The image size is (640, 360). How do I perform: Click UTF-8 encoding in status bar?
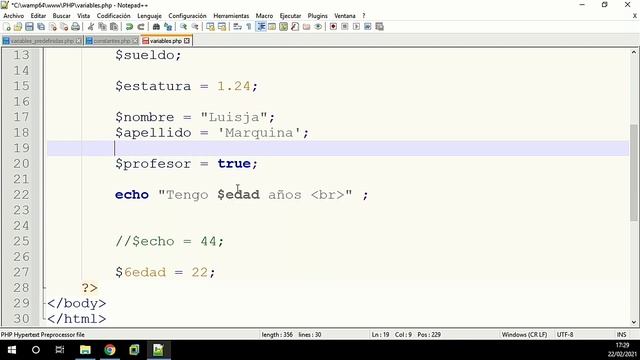pos(565,335)
